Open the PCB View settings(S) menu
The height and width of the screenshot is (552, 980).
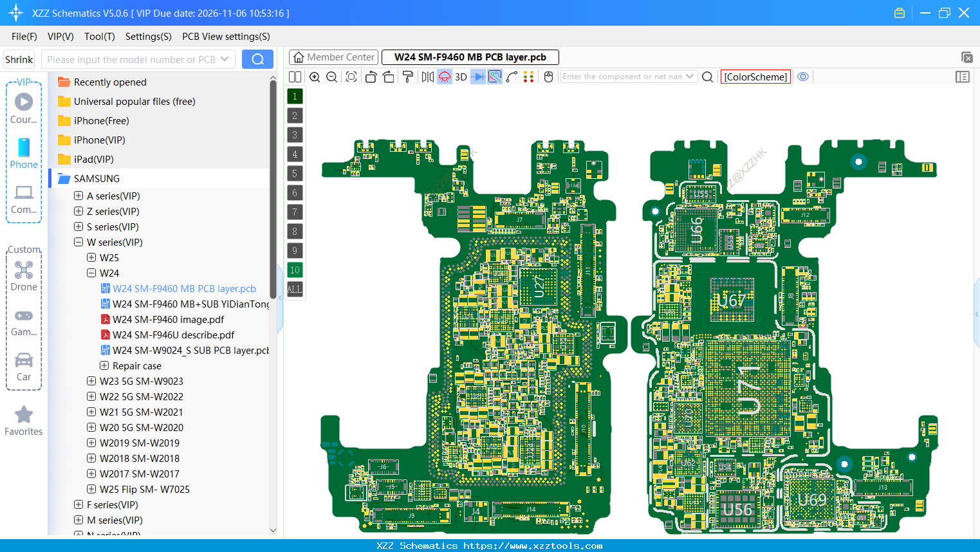[x=226, y=37]
